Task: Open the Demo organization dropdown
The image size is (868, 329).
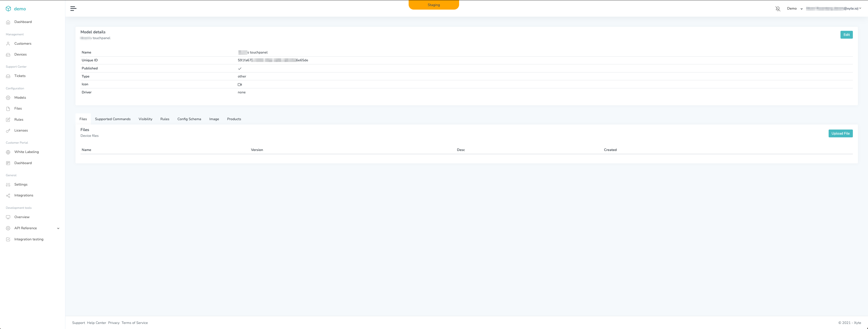Action: coord(795,9)
